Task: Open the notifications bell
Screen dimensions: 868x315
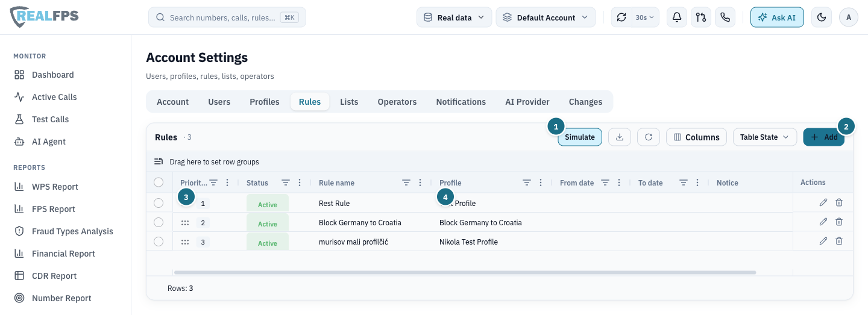Action: (677, 17)
